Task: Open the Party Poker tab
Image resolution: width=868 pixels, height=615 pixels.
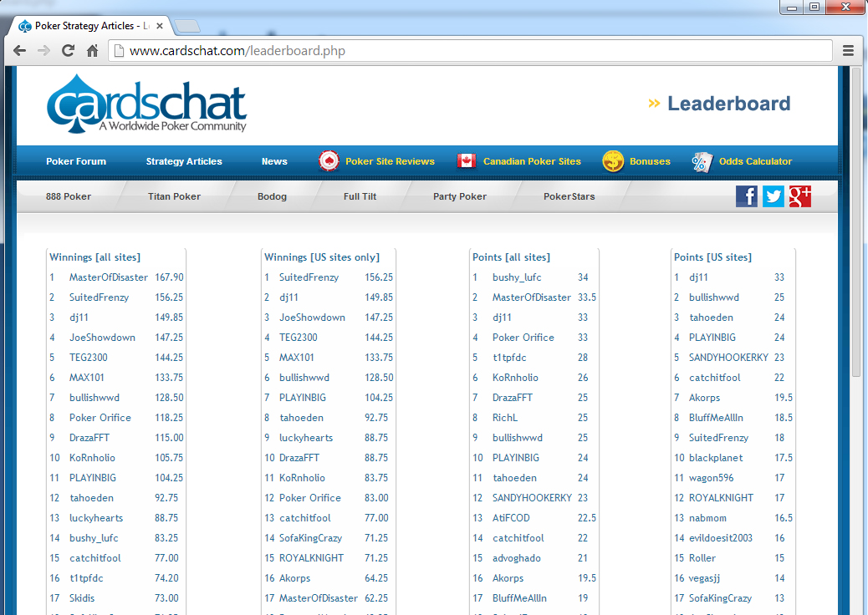Action: tap(460, 196)
